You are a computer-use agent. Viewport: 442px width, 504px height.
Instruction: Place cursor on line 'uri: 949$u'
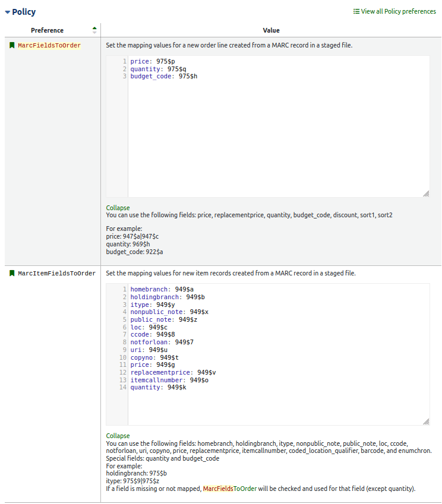pyautogui.click(x=149, y=350)
